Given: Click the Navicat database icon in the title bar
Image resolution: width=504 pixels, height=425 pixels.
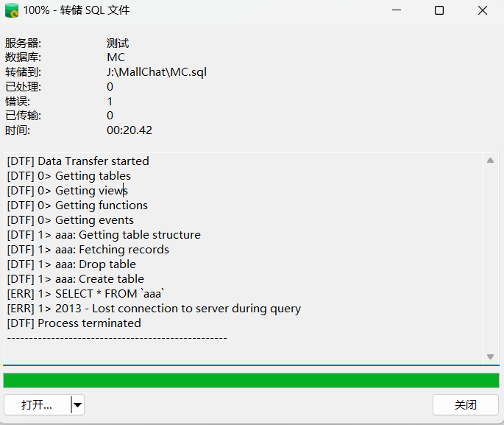Looking at the screenshot, I should pos(12,10).
